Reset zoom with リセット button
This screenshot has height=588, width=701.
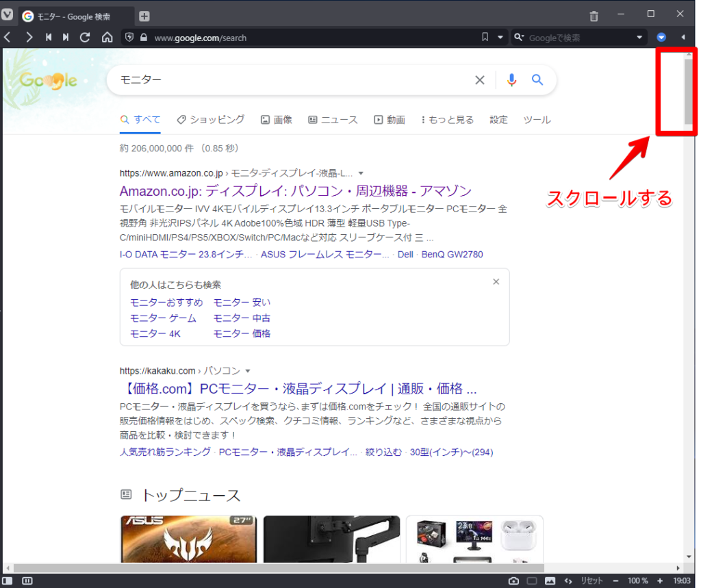[591, 581]
